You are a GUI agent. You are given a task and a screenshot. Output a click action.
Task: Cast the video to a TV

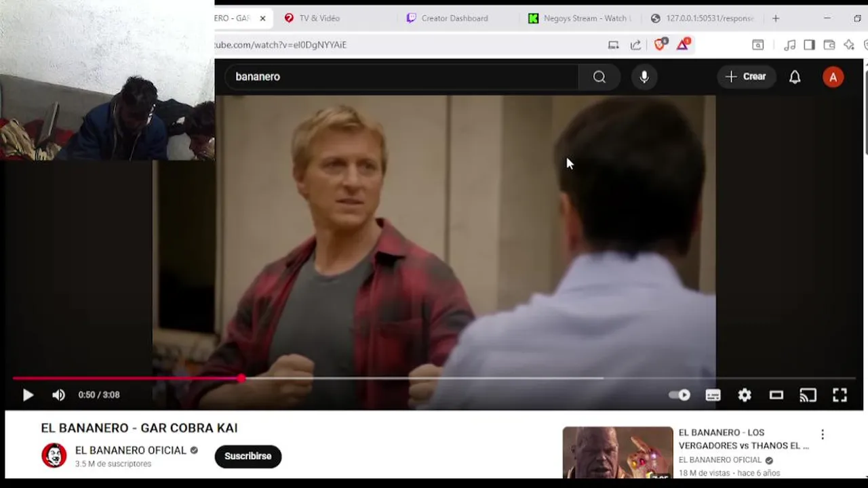tap(808, 395)
